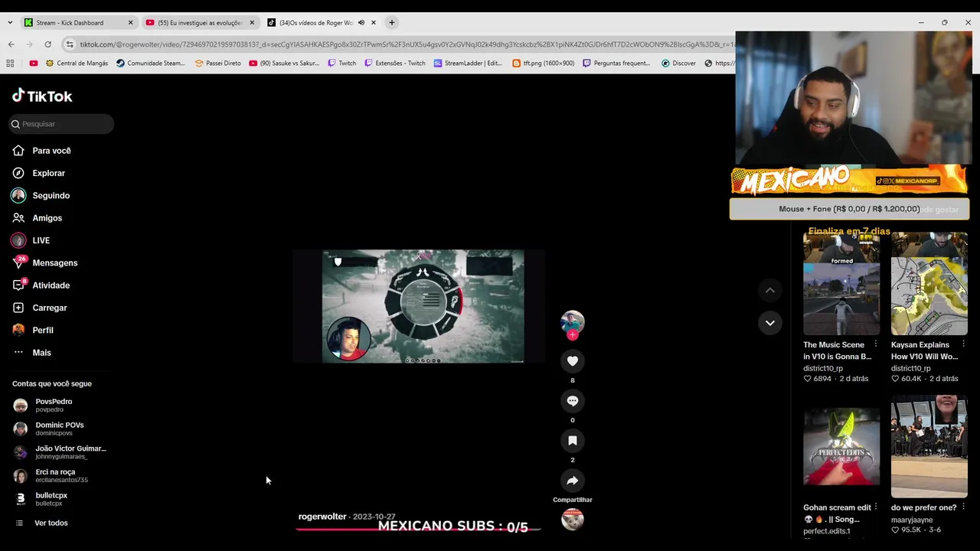Open StreamLadder bookmark

tap(468, 64)
